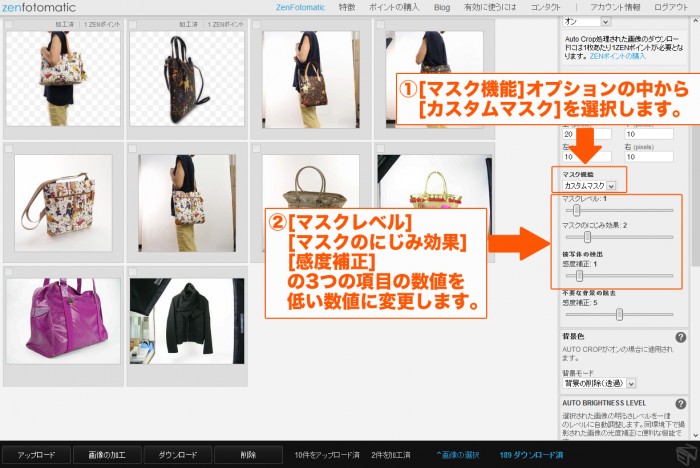Click the help icon beside 背景色
Screen dimensions: 700x468
(x=681, y=337)
